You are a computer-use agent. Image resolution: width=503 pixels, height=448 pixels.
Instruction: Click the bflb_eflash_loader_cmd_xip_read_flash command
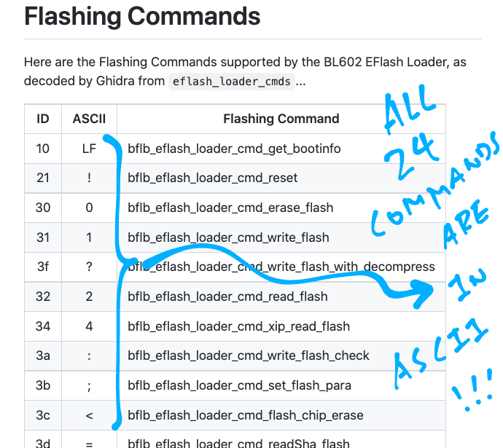pos(238,326)
